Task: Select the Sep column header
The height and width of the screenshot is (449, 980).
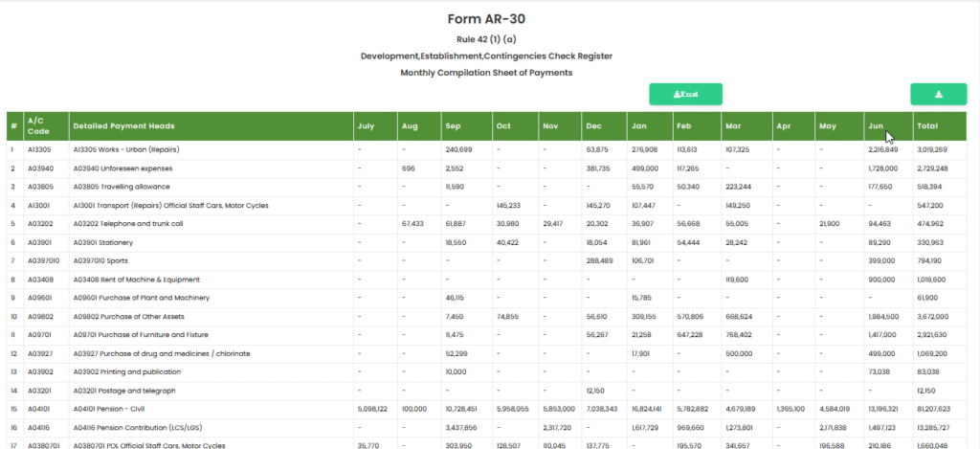Action: click(x=454, y=126)
